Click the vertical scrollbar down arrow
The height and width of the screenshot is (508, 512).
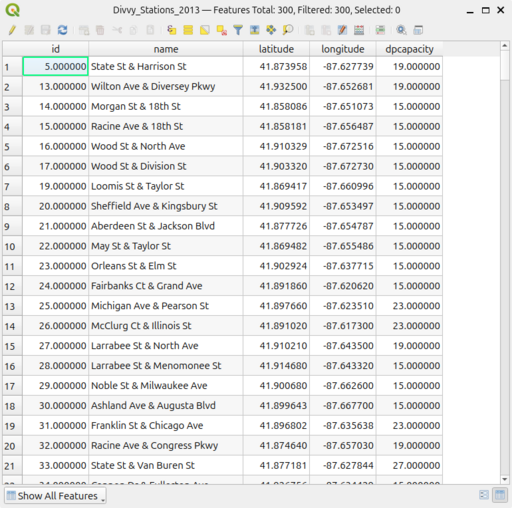point(505,479)
